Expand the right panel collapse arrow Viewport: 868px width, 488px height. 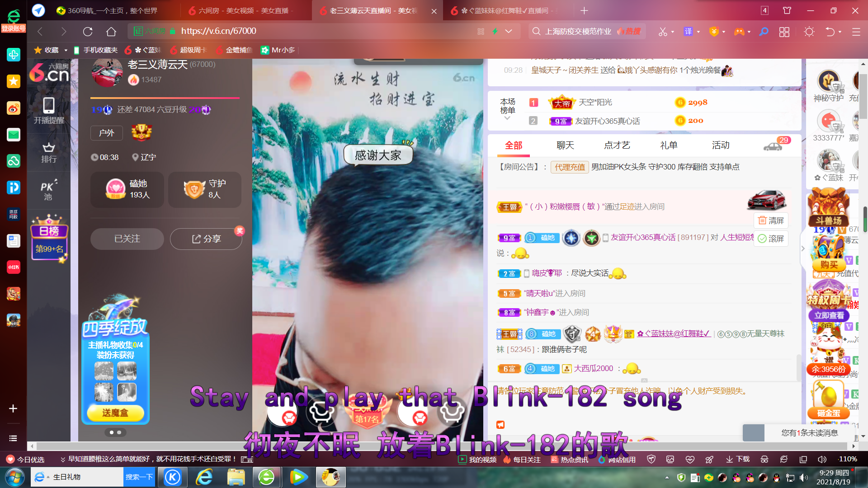tap(803, 249)
